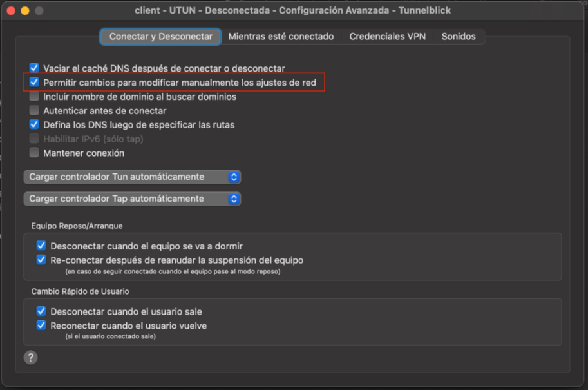Image resolution: width=588 pixels, height=390 pixels.
Task: Enable the Mantener conexión checkbox
Action: (x=34, y=153)
